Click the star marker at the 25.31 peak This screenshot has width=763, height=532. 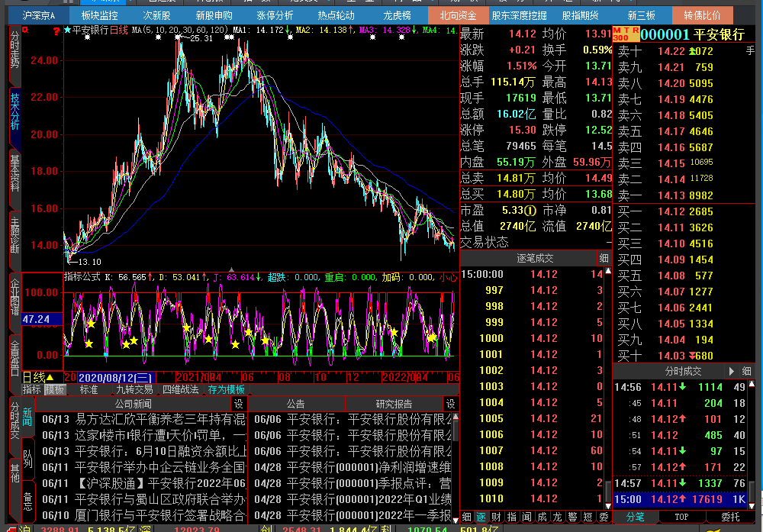pos(179,37)
